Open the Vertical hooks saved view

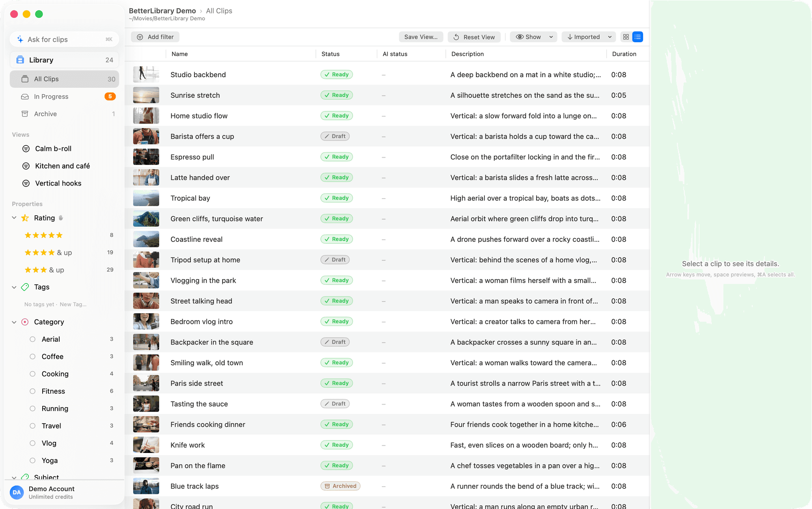[x=64, y=183]
